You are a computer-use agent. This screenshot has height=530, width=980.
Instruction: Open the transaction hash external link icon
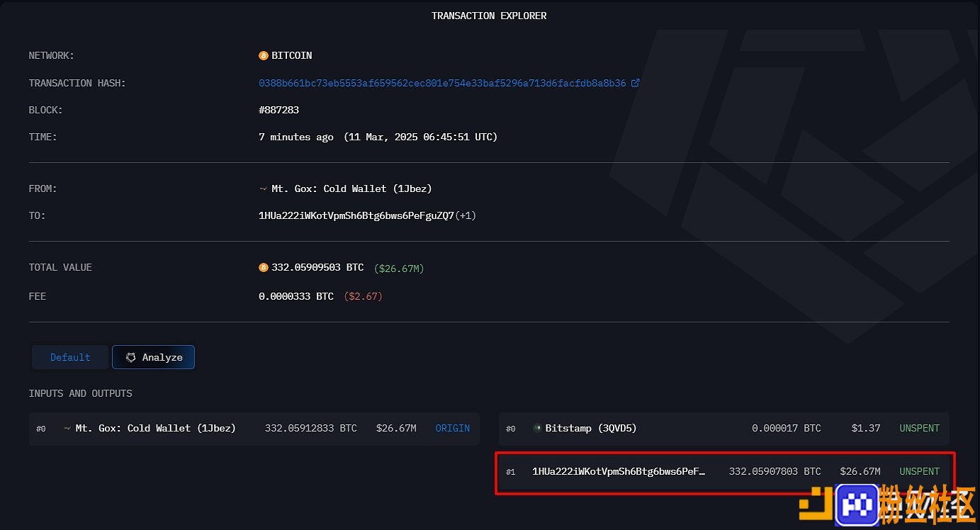coord(635,83)
